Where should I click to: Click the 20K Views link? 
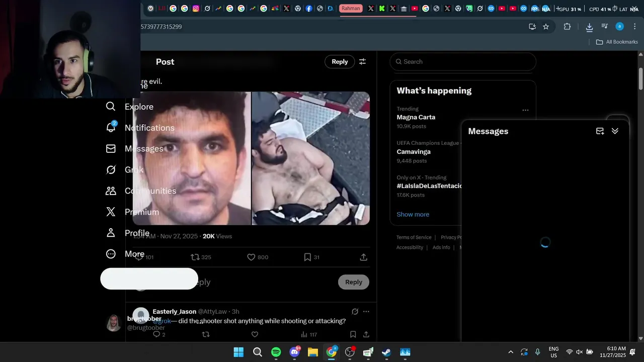pyautogui.click(x=217, y=236)
